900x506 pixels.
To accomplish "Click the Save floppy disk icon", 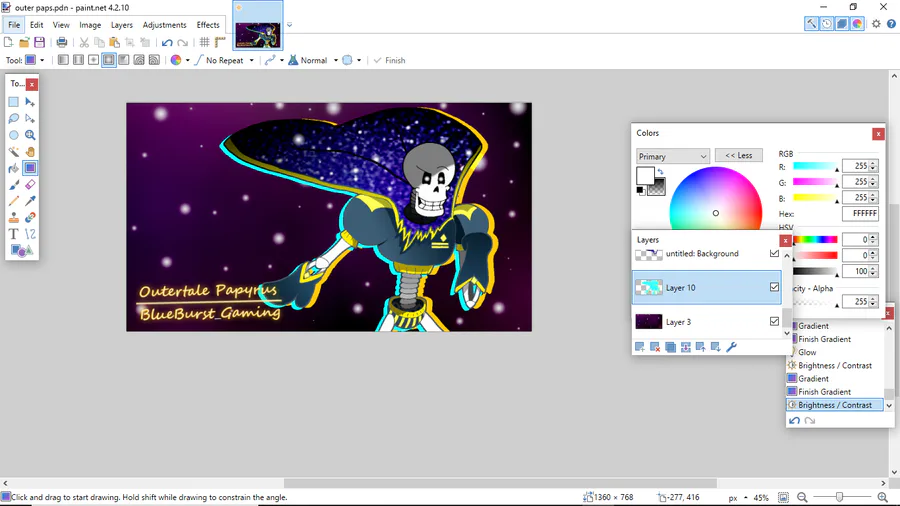I will [x=39, y=42].
